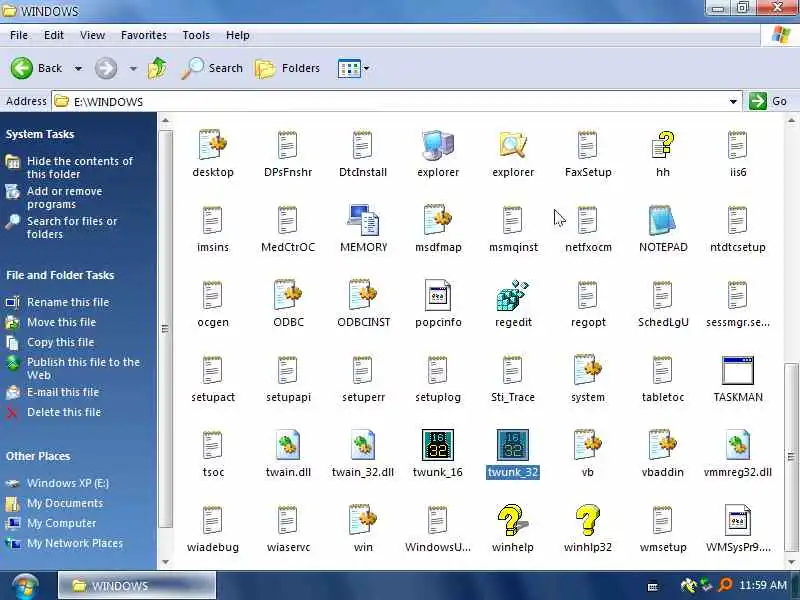Expand the Back history dropdown arrow

coord(78,68)
